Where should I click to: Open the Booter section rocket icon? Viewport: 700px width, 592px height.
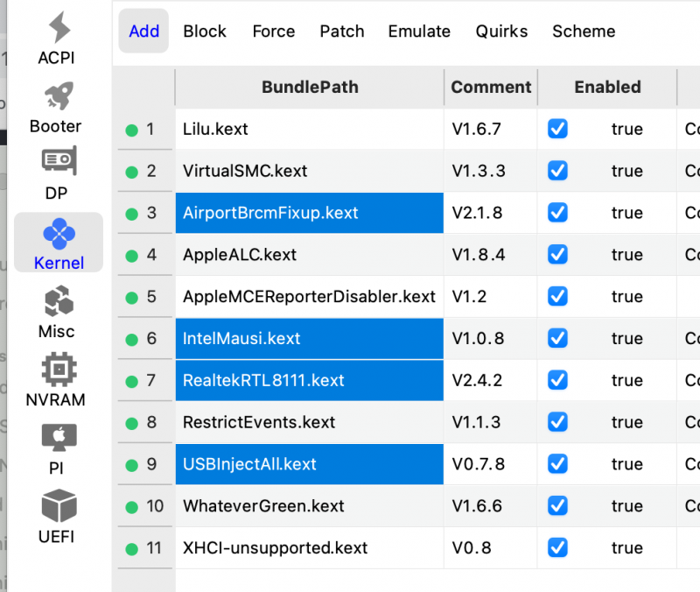click(59, 96)
